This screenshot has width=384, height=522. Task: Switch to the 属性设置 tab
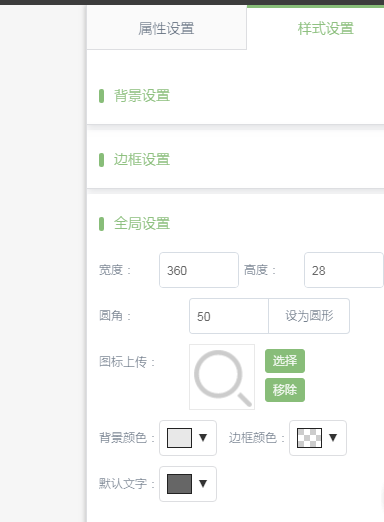pyautogui.click(x=166, y=28)
